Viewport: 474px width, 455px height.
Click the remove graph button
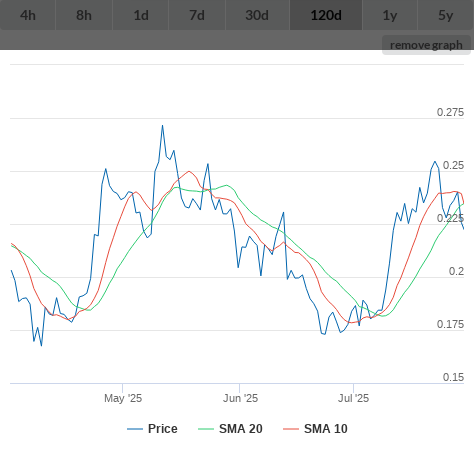tap(426, 45)
